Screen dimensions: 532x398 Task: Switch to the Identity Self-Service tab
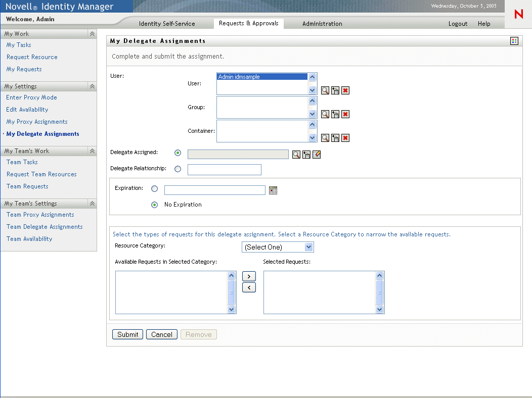pyautogui.click(x=167, y=24)
